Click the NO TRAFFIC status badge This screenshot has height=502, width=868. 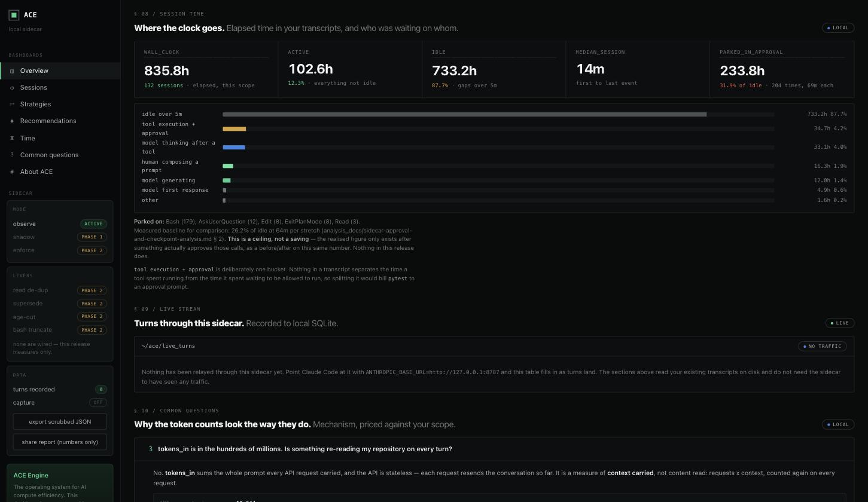coord(823,346)
